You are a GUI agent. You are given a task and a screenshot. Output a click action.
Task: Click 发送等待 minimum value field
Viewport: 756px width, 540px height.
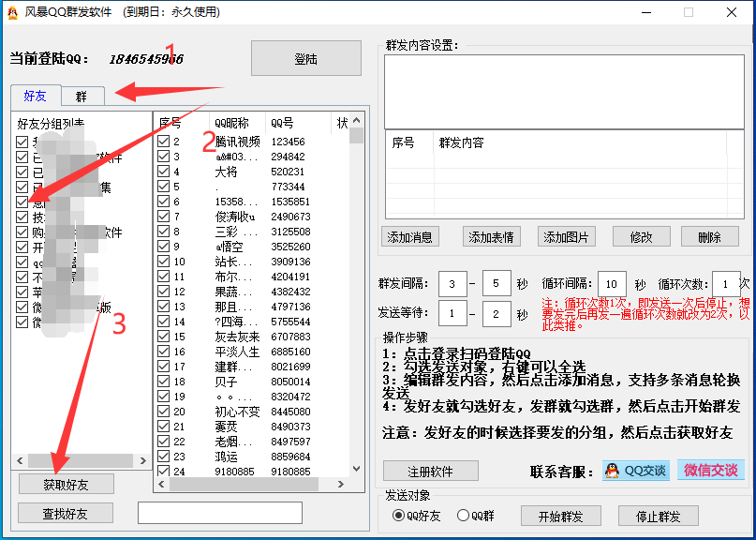pyautogui.click(x=452, y=313)
